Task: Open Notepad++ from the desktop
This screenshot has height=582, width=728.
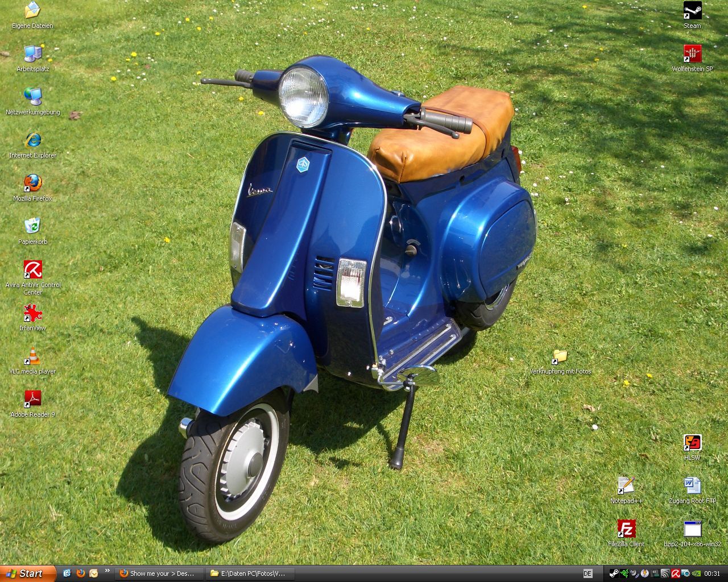Action: pyautogui.click(x=626, y=486)
